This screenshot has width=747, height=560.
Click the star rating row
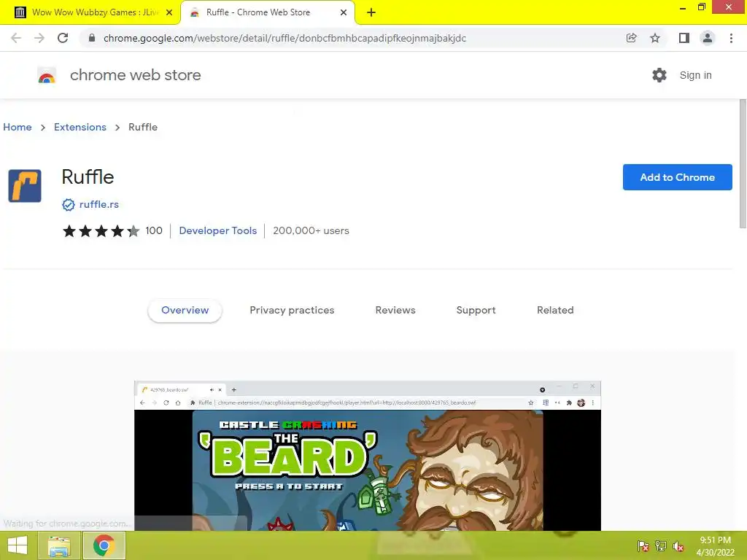pos(101,231)
